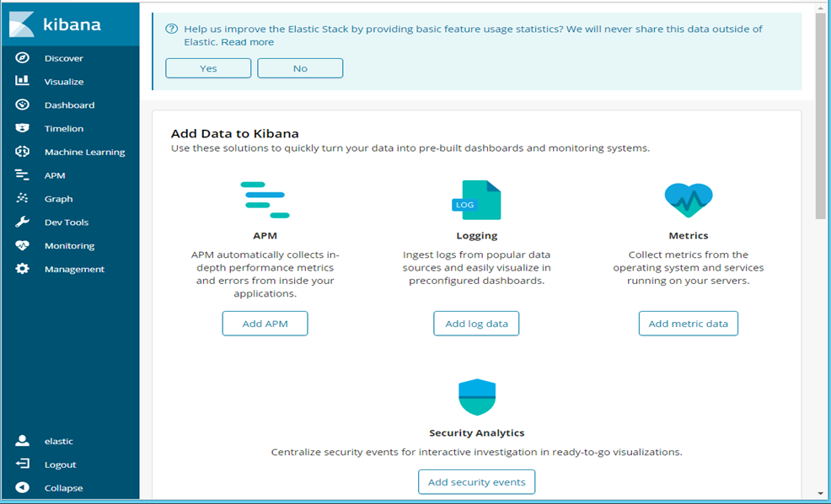Click the elastic user avatar icon
The width and height of the screenshot is (831, 504).
tap(22, 441)
